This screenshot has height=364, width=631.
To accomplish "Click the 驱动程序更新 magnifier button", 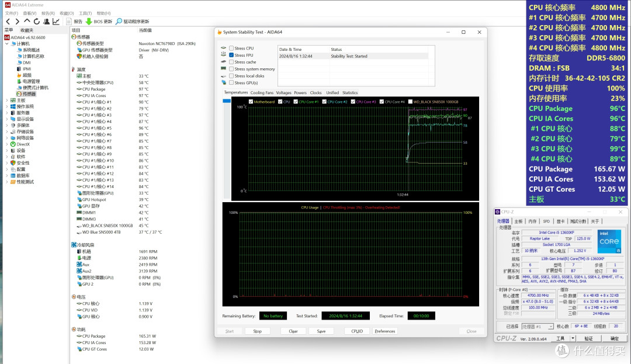I will click(x=133, y=21).
